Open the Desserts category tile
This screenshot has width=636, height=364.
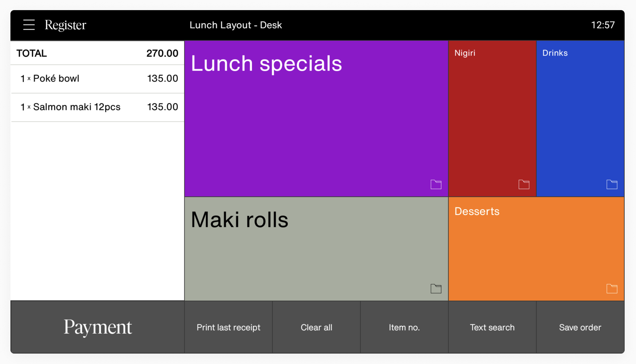pyautogui.click(x=536, y=249)
